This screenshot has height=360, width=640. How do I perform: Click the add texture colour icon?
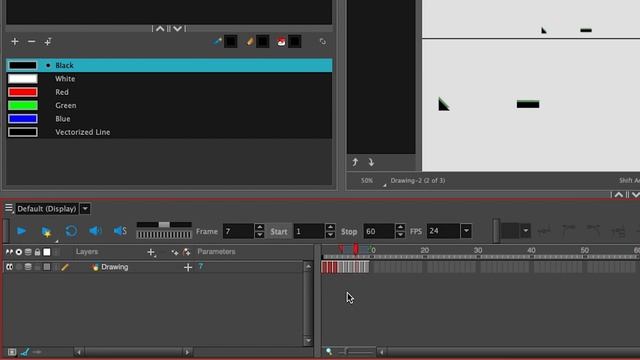click(x=48, y=42)
